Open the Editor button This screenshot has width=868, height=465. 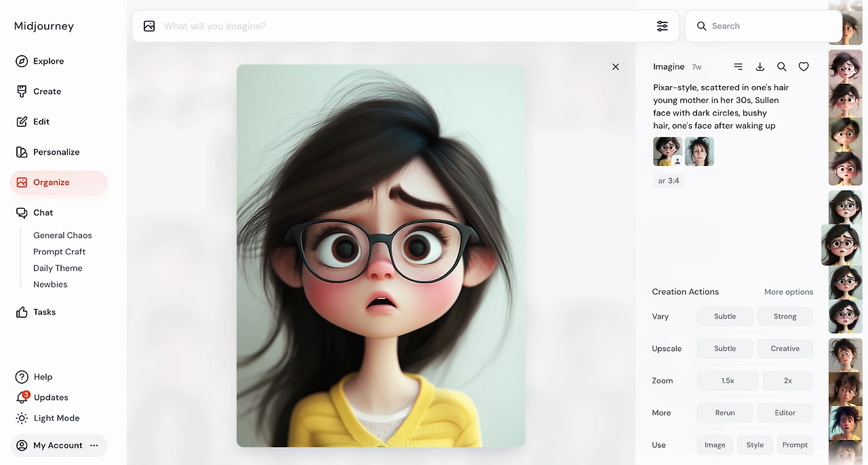785,413
